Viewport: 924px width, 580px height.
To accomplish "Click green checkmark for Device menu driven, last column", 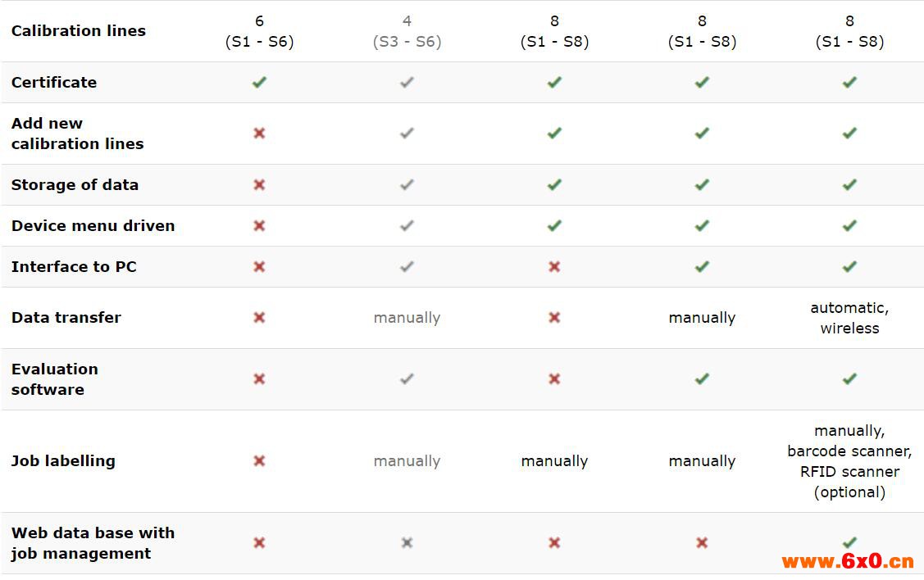I will [x=849, y=225].
